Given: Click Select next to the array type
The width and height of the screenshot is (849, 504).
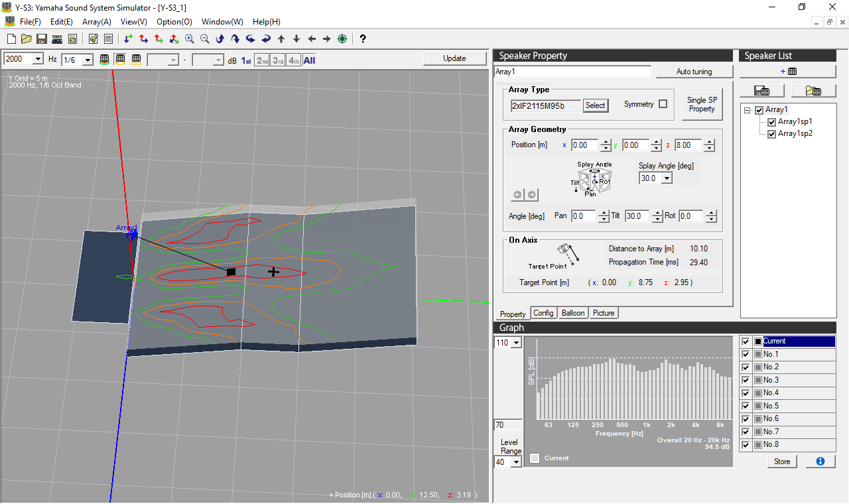Looking at the screenshot, I should (595, 105).
